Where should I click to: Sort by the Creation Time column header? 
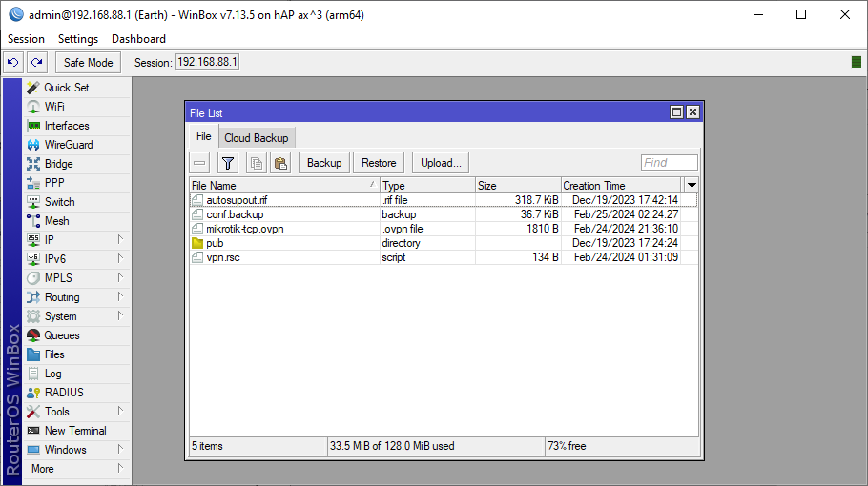pos(621,185)
